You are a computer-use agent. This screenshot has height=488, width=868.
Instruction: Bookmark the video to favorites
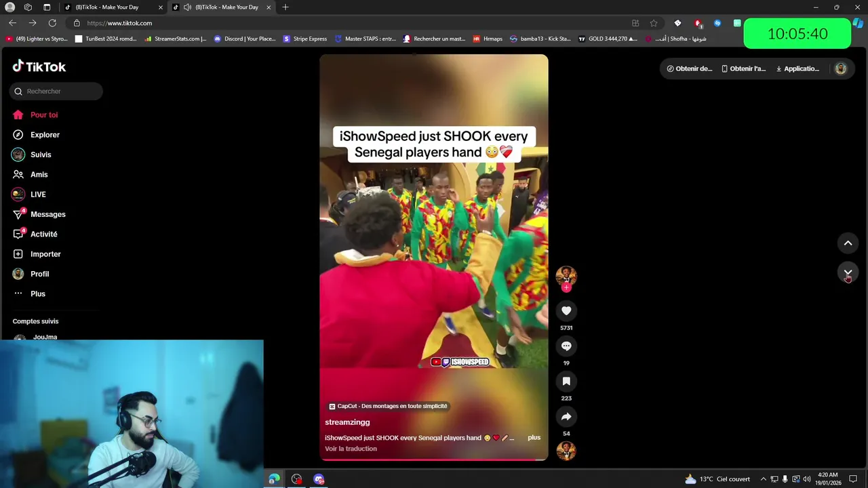click(x=566, y=381)
